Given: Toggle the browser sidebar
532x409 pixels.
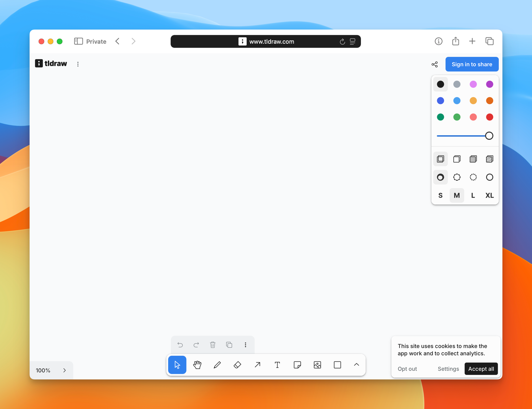Looking at the screenshot, I should pyautogui.click(x=78, y=41).
